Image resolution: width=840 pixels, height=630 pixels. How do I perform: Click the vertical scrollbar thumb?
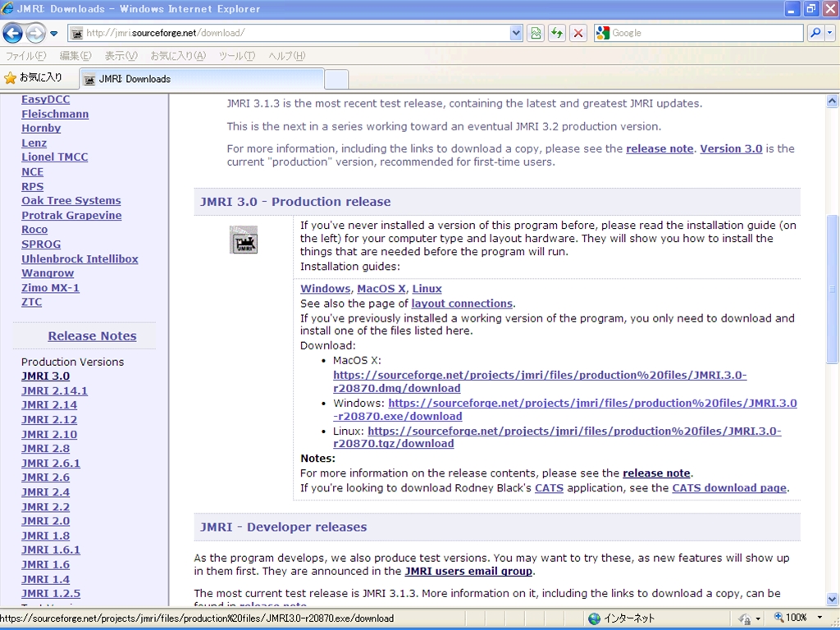point(832,290)
